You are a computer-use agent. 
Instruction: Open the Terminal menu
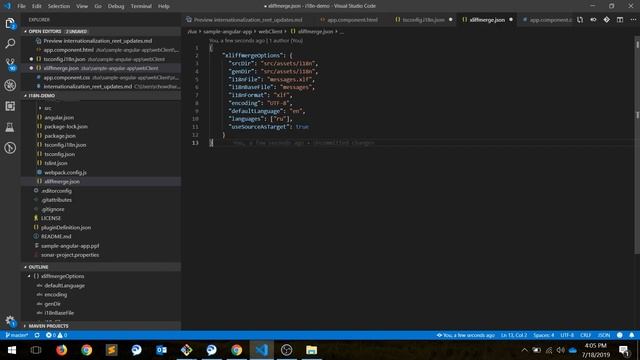pos(141,6)
